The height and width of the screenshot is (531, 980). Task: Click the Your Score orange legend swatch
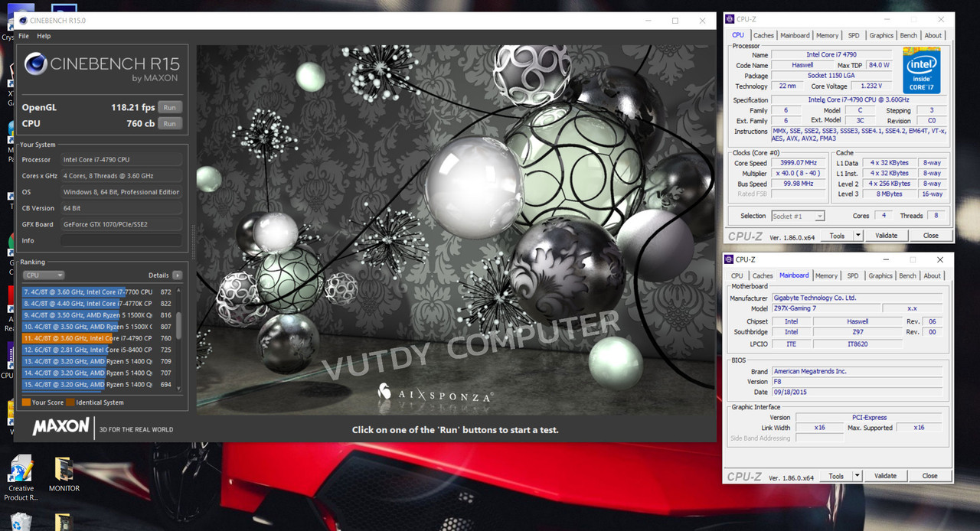[26, 402]
